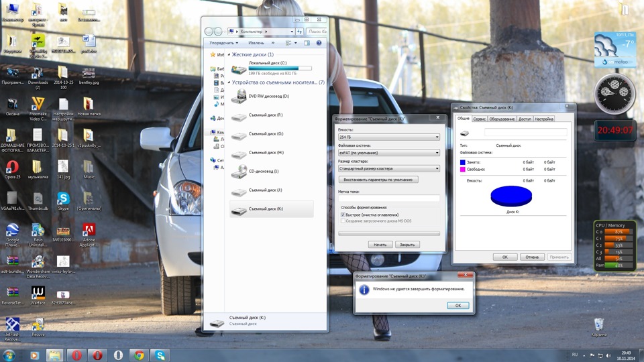Click OK in disk K properties window

tap(504, 257)
